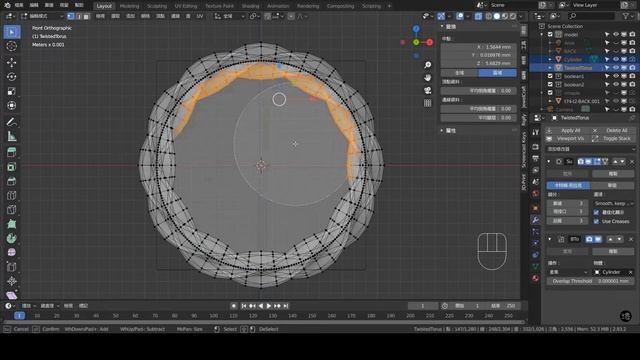Select the Smooth tool
This screenshot has height=360, width=640.
[12, 252]
